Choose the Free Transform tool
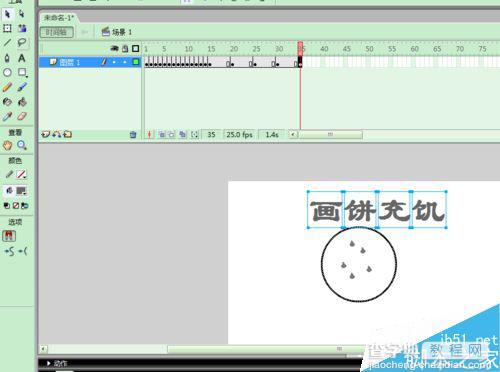Screen dimensions: 500x372 [7, 28]
